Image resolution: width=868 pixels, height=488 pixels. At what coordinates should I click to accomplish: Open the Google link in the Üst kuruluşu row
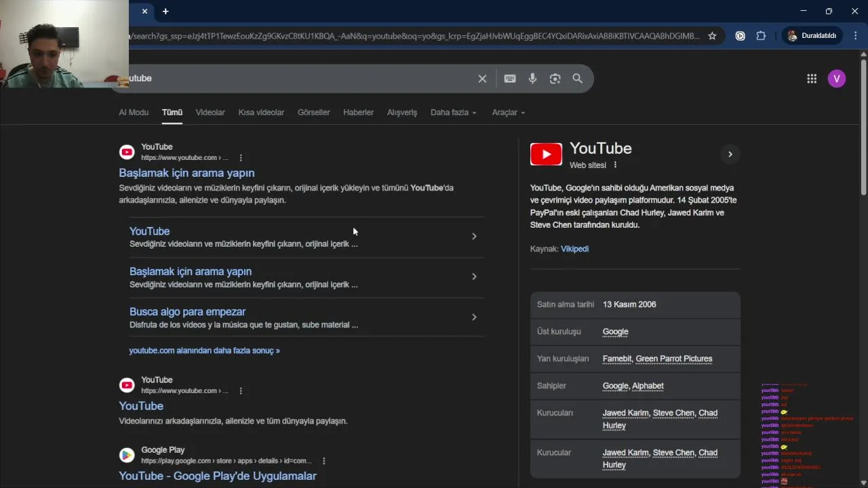click(x=616, y=331)
